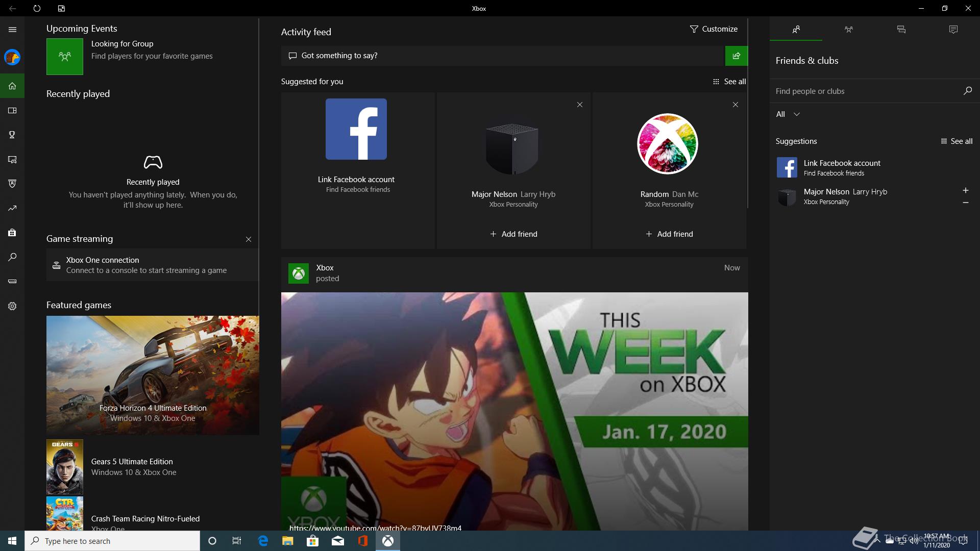Open Microsoft Store bag in sidebar
The height and width of the screenshot is (551, 980).
pos(12,233)
